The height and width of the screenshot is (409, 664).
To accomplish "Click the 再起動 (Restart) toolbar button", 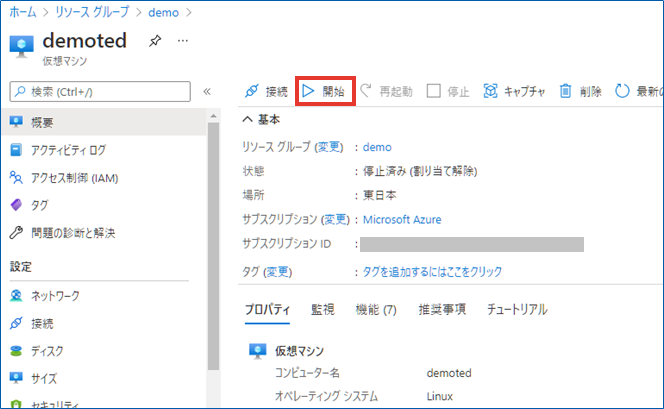I will (x=386, y=91).
